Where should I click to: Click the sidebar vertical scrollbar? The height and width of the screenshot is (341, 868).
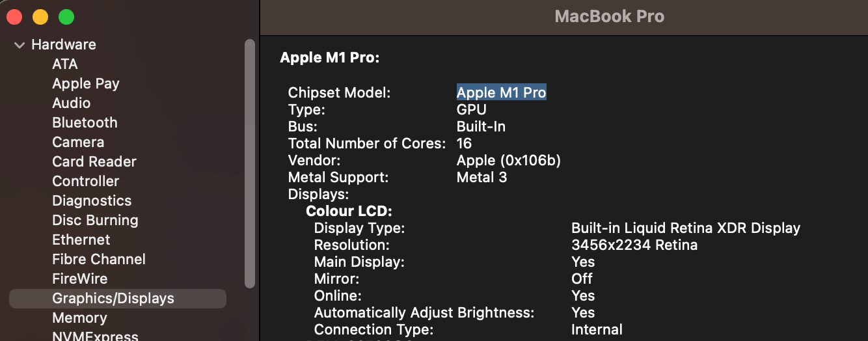click(x=249, y=163)
